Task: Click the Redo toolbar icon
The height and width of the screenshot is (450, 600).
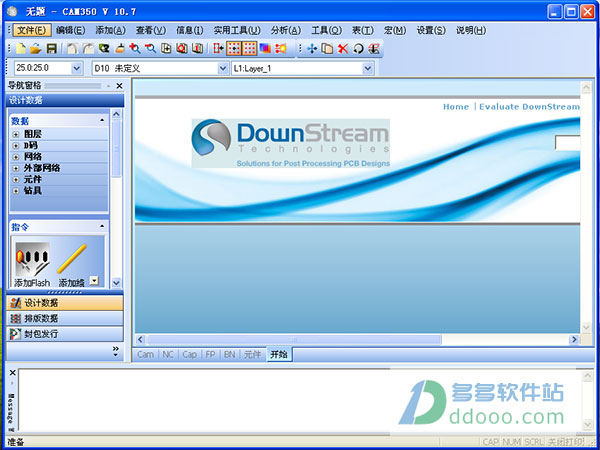Action: (x=88, y=48)
